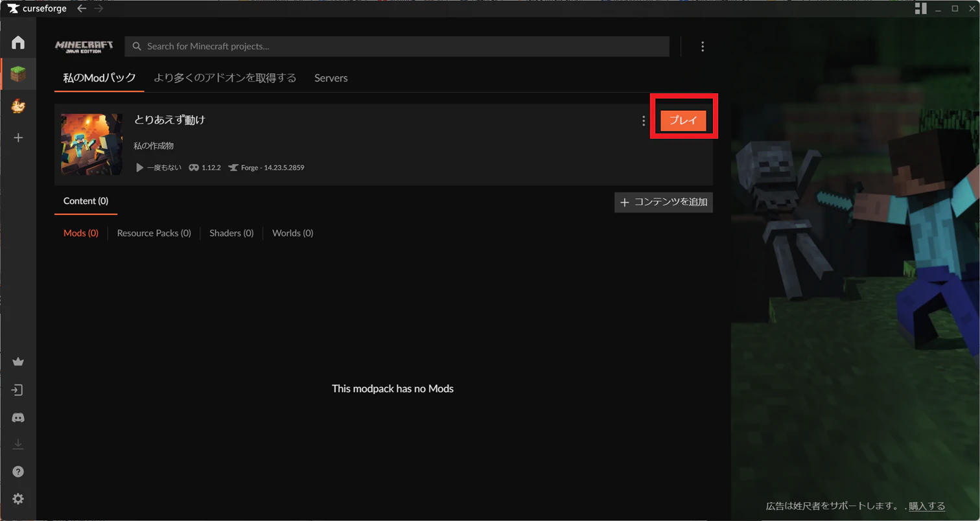Open modpack options menu next to プレイ

pos(643,121)
